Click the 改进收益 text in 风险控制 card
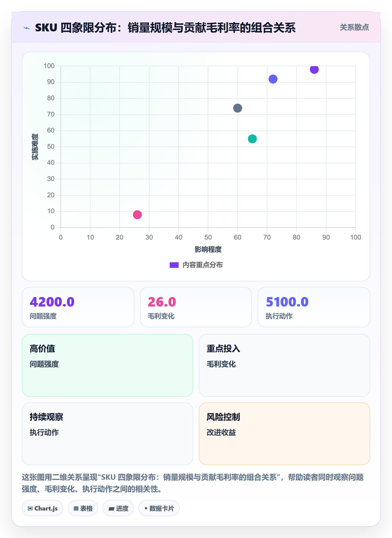This screenshot has width=392, height=538. pos(221,432)
